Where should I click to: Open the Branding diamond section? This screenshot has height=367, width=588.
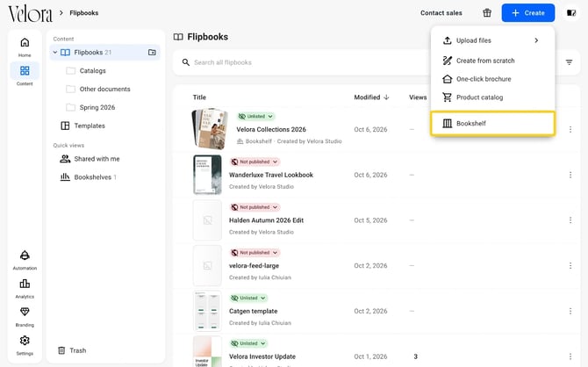point(25,317)
